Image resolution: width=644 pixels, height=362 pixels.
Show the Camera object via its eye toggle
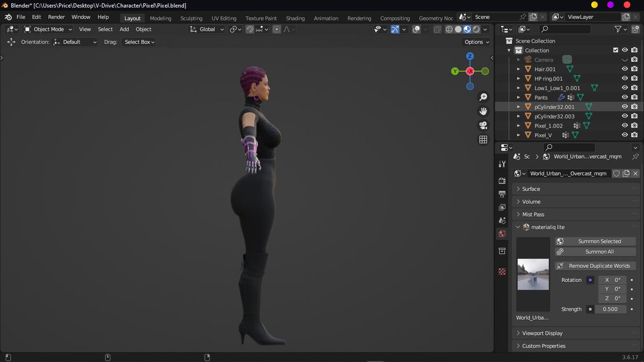(625, 60)
